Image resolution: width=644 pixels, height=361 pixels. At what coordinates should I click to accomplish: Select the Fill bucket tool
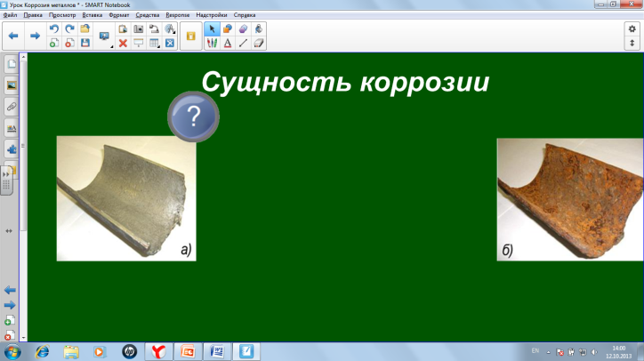coord(259,28)
